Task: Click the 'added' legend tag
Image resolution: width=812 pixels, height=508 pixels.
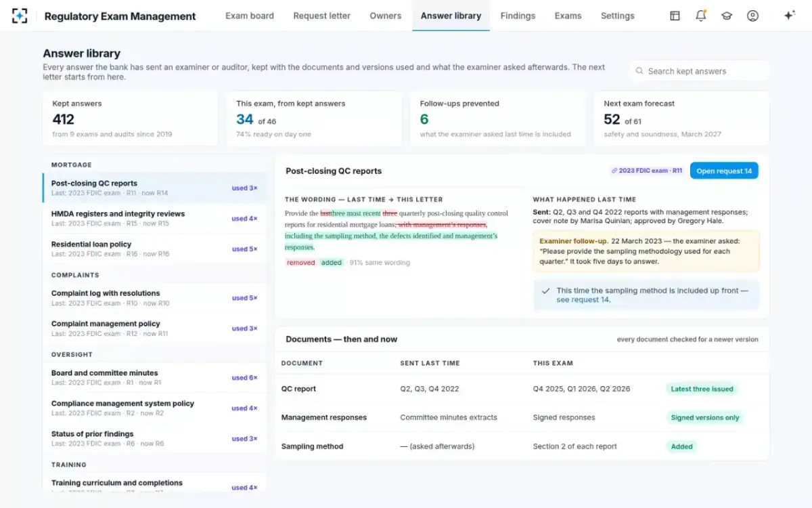Action: pos(332,263)
